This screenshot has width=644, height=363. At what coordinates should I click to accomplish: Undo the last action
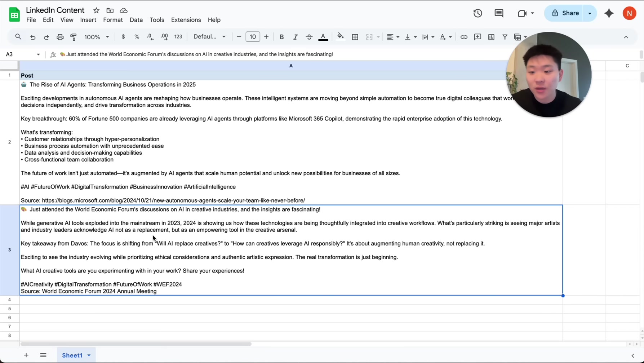[33, 37]
